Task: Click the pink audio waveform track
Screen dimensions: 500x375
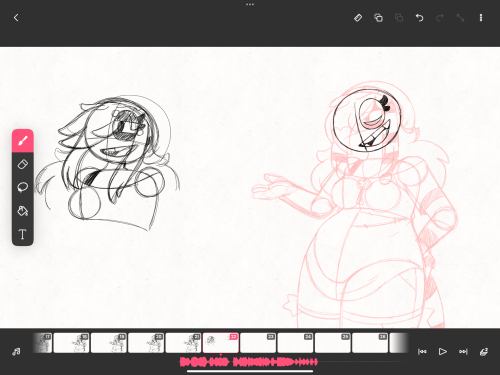Action: [x=249, y=362]
